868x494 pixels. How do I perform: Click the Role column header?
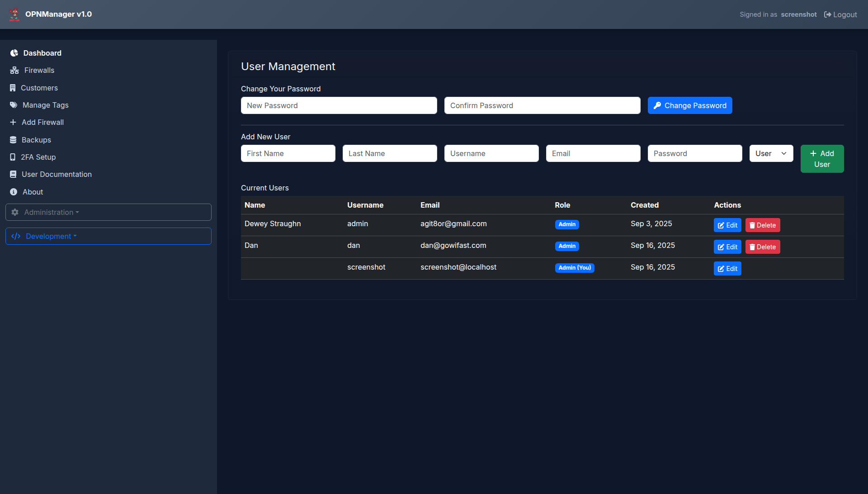562,205
